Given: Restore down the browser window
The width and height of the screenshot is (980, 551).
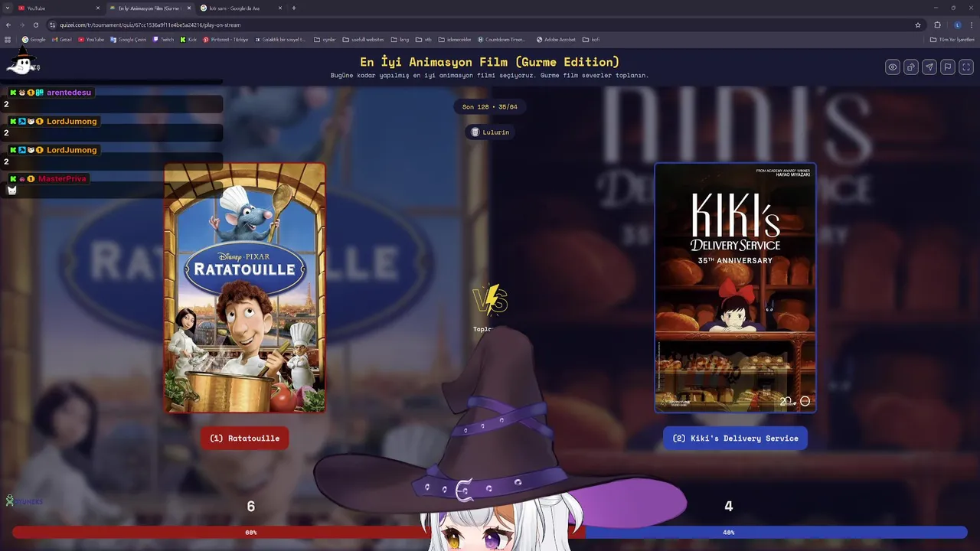Looking at the screenshot, I should 953,8.
